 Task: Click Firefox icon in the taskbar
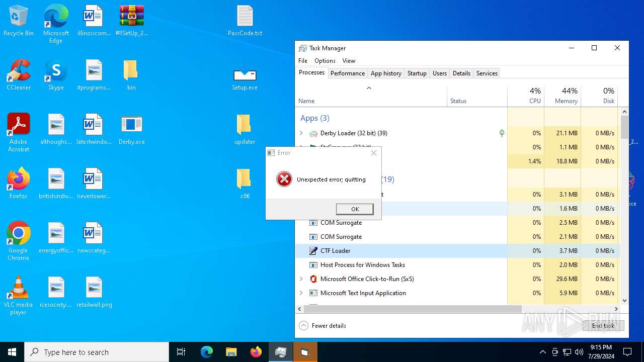coord(256,352)
